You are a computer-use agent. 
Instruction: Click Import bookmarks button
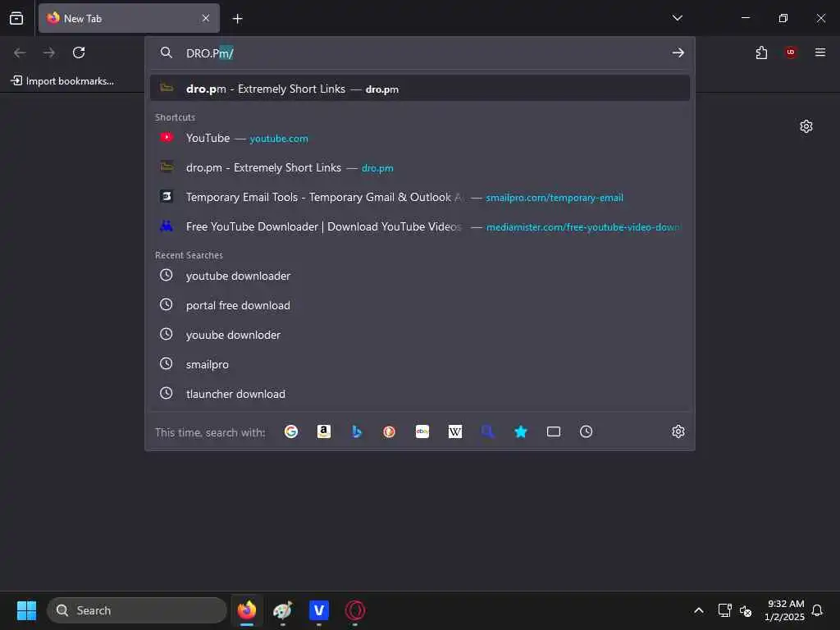coord(62,81)
